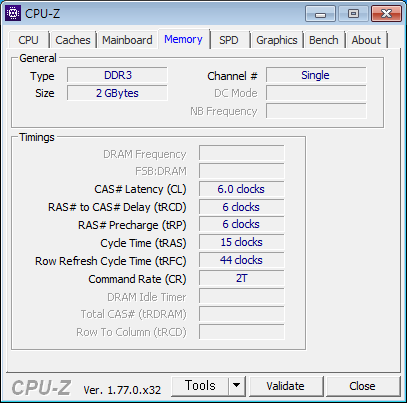Select the memory Type field DDR3
This screenshot has height=403, width=407.
pyautogui.click(x=117, y=75)
